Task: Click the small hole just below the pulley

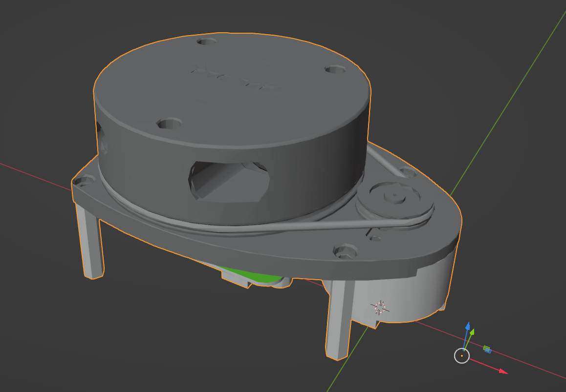Action: coord(375,238)
